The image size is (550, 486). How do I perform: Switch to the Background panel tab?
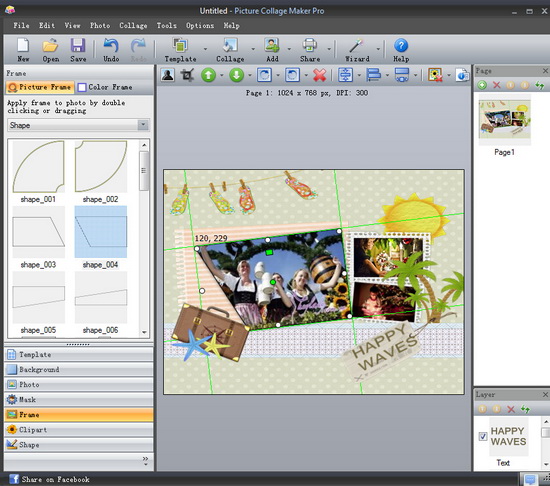[x=79, y=370]
